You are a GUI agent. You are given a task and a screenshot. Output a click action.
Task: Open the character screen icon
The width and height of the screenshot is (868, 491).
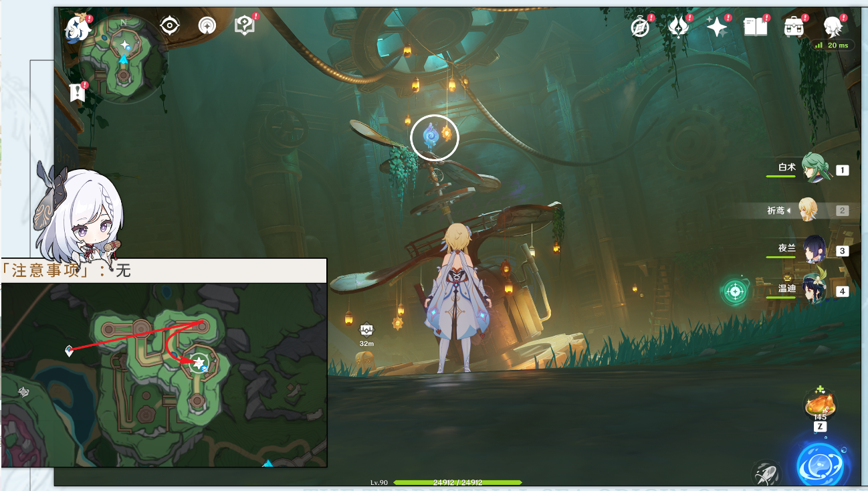click(833, 27)
